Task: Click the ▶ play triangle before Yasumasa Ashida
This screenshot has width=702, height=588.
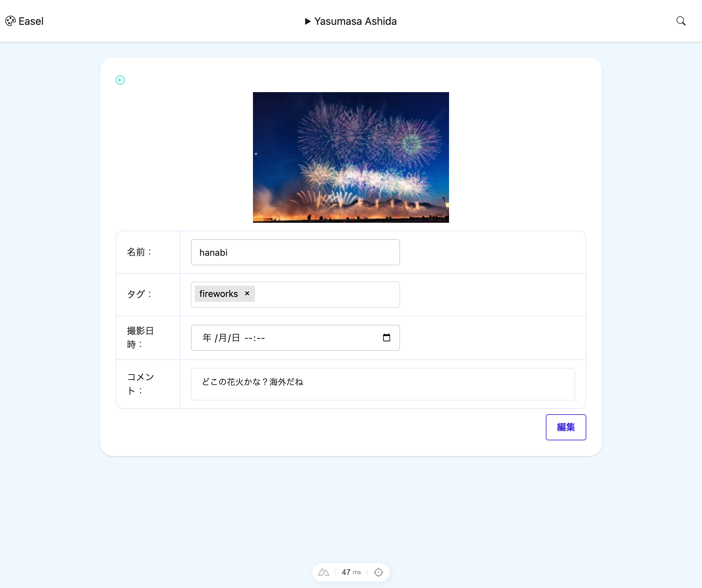Action: 307,21
